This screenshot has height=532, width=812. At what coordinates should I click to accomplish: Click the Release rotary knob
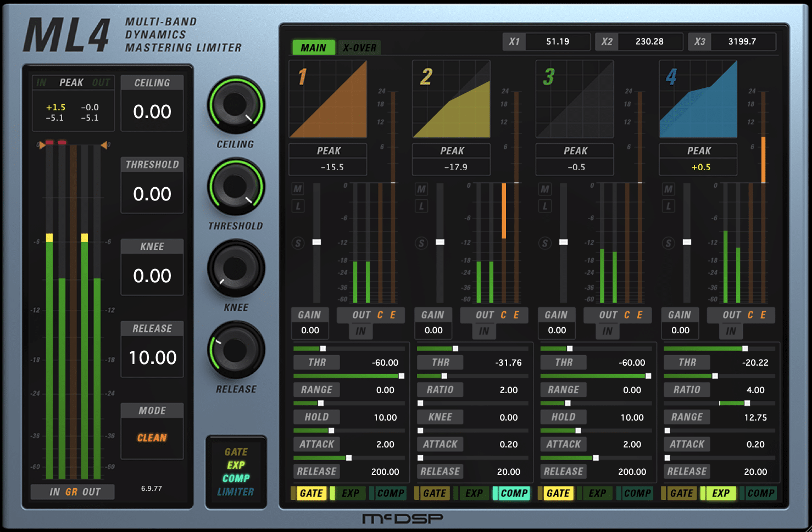236,350
